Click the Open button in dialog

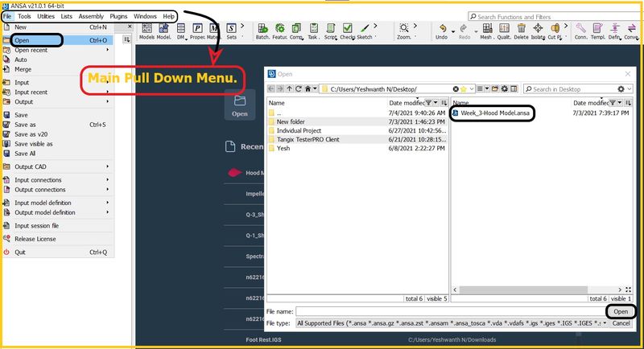coord(621,312)
